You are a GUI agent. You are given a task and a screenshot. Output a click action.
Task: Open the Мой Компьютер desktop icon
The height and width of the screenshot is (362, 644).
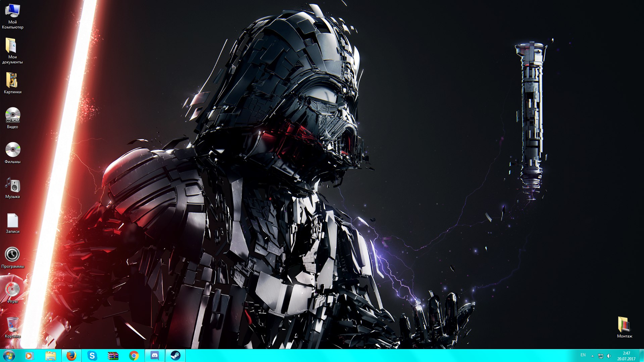12,11
